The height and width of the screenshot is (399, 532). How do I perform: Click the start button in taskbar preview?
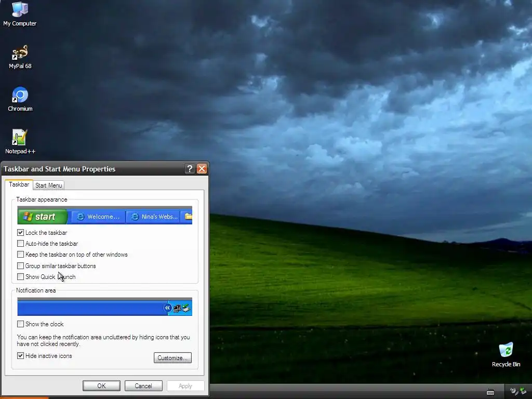(x=42, y=217)
